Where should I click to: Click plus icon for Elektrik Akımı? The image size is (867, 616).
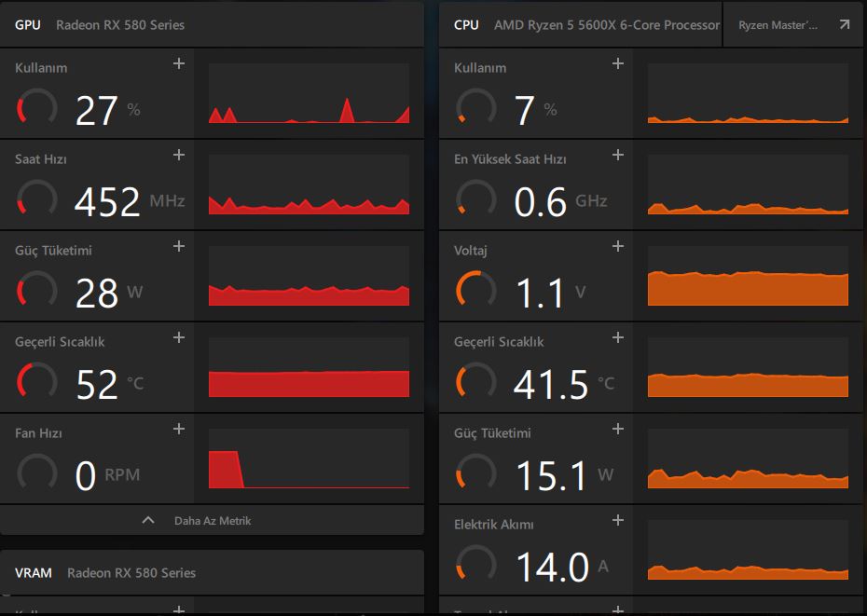coord(617,520)
